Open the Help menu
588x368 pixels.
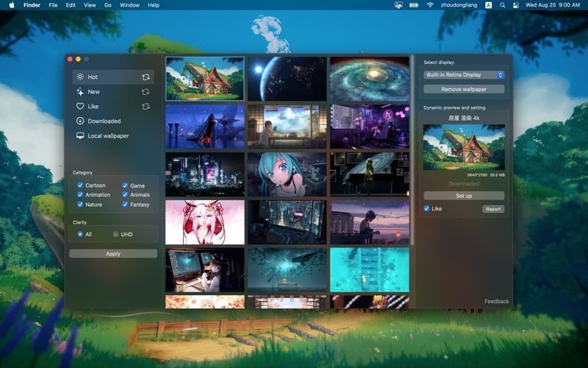tap(154, 5)
